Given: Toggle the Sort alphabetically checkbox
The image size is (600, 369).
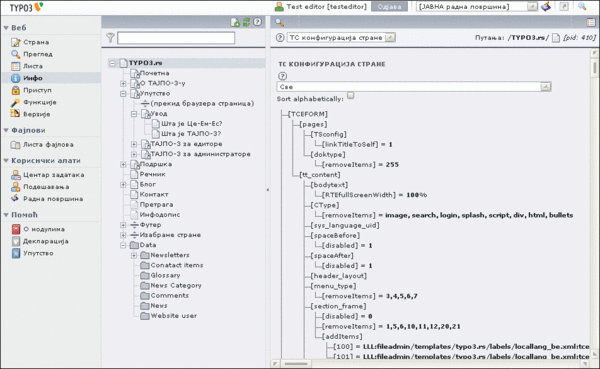Looking at the screenshot, I should pyautogui.click(x=351, y=95).
